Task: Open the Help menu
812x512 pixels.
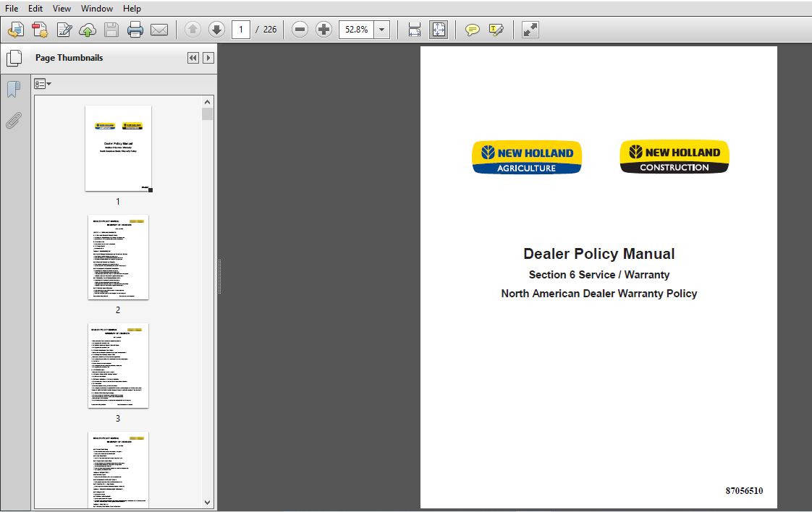Action: pyautogui.click(x=132, y=8)
